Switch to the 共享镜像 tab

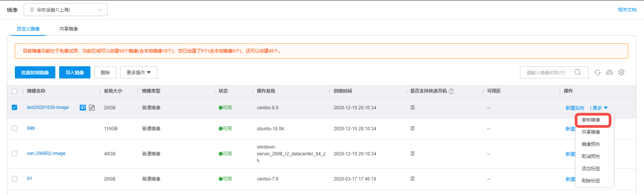(69, 29)
